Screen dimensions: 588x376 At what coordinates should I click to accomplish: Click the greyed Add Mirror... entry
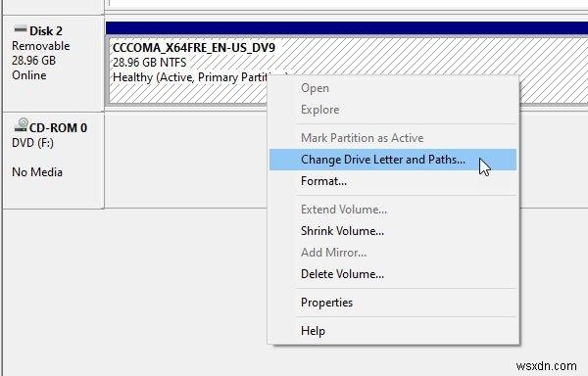393,253
